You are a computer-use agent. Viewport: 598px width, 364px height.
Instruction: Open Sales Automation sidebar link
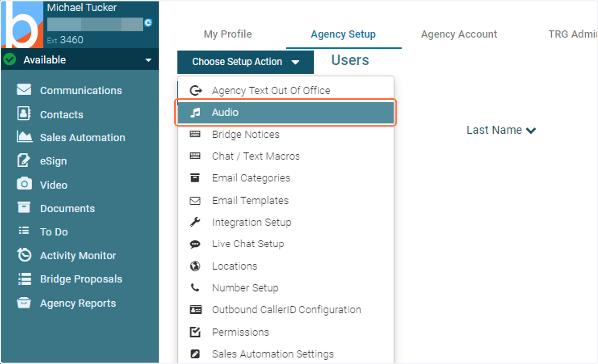(83, 137)
